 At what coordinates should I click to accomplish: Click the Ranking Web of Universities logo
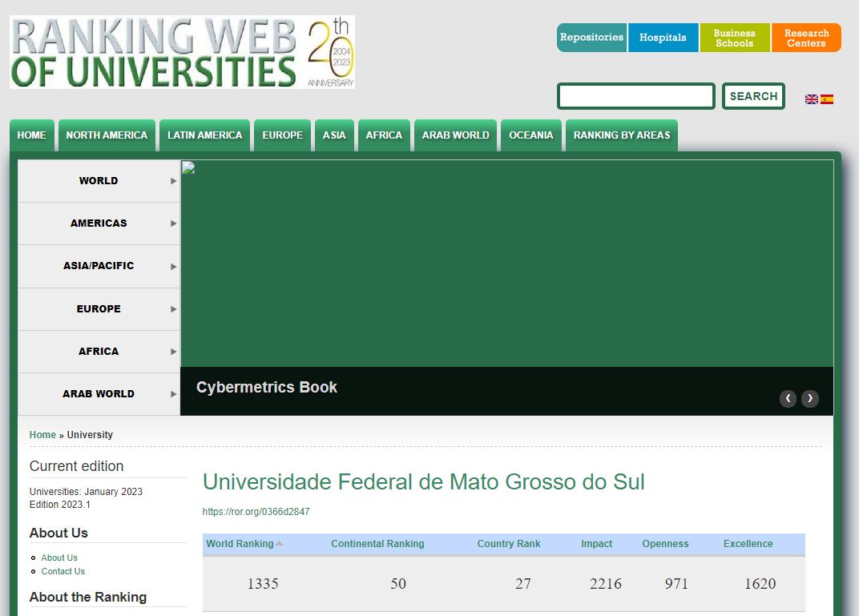tap(182, 52)
